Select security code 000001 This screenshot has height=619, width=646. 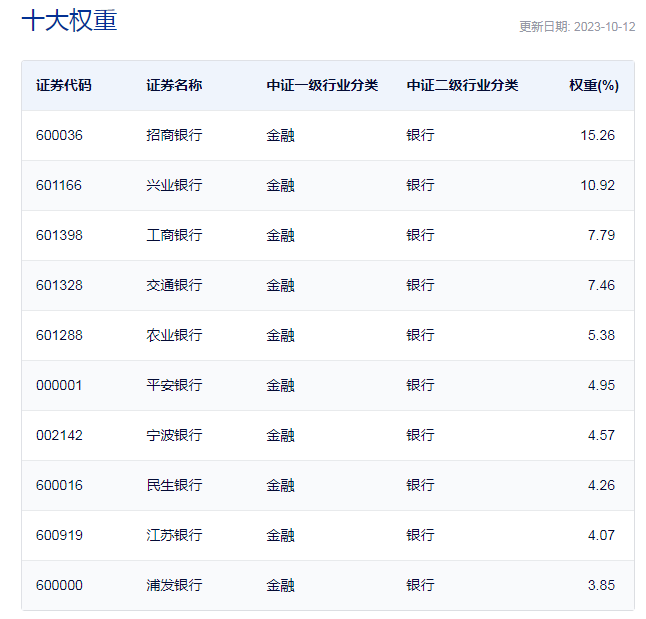click(59, 385)
